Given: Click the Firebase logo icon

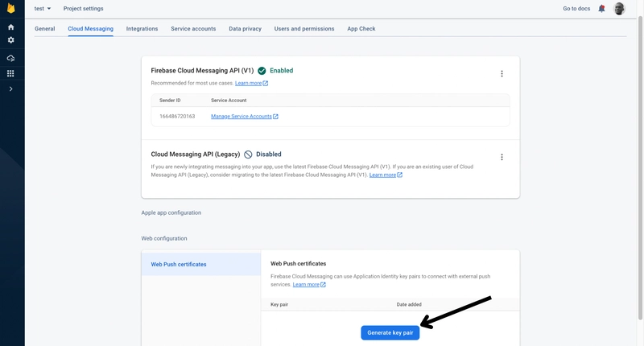Looking at the screenshot, I should click(11, 8).
